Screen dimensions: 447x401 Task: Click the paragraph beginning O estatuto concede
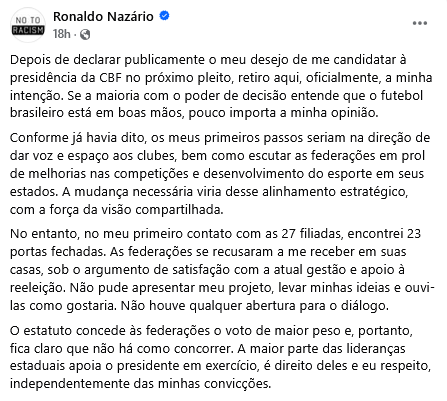pos(221,357)
